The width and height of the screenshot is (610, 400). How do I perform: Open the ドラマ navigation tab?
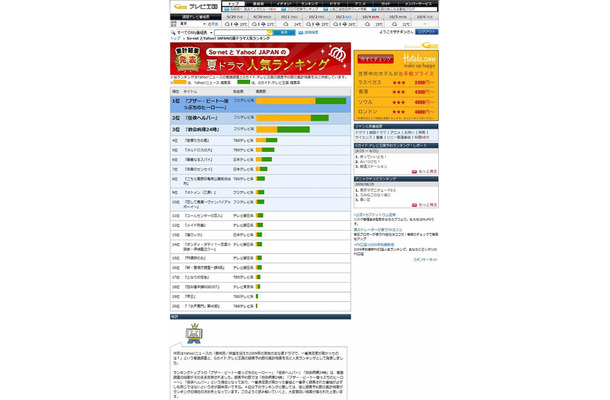(x=335, y=4)
